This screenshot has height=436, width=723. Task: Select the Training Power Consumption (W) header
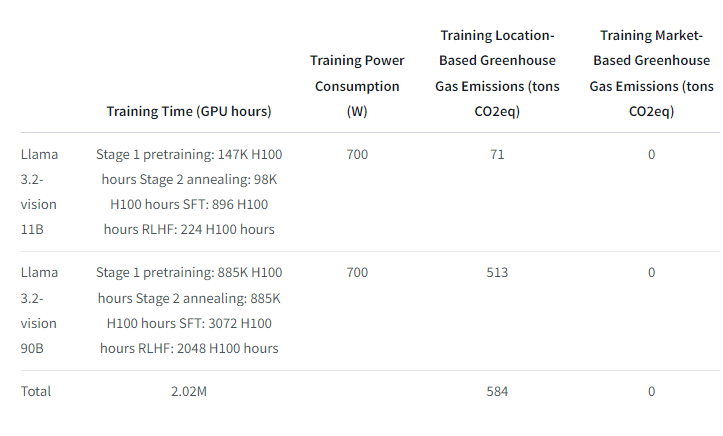point(357,86)
